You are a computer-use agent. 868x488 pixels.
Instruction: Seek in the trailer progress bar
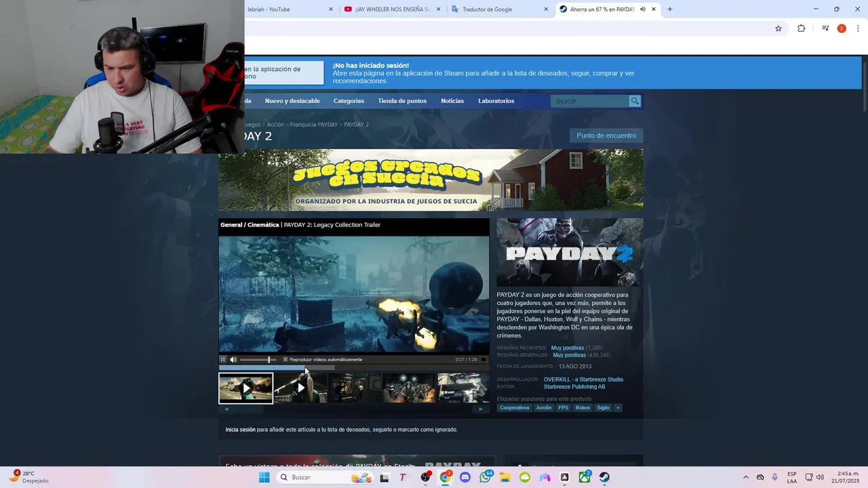point(353,367)
